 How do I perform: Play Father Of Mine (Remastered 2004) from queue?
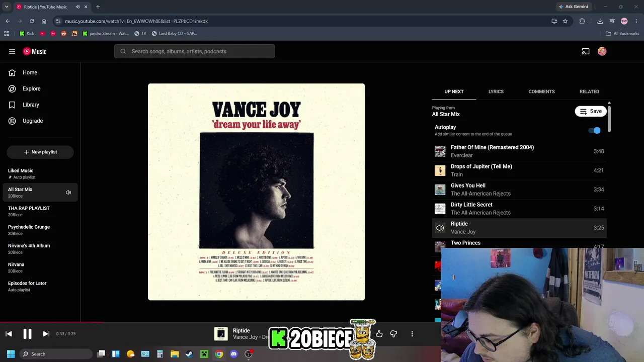[x=519, y=151]
